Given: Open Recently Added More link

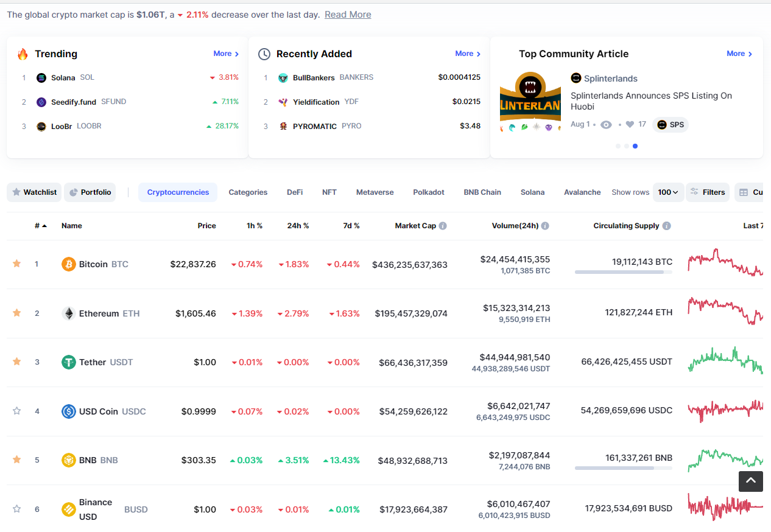Looking at the screenshot, I should (468, 54).
